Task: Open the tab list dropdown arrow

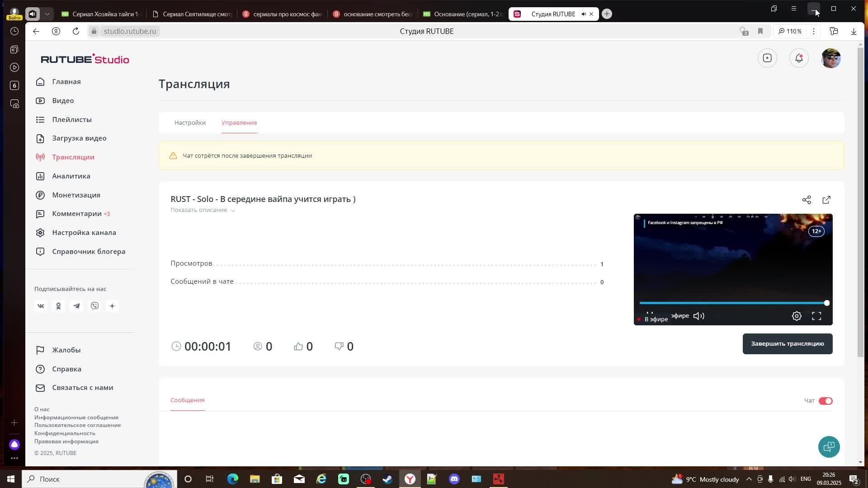Action: tap(47, 14)
